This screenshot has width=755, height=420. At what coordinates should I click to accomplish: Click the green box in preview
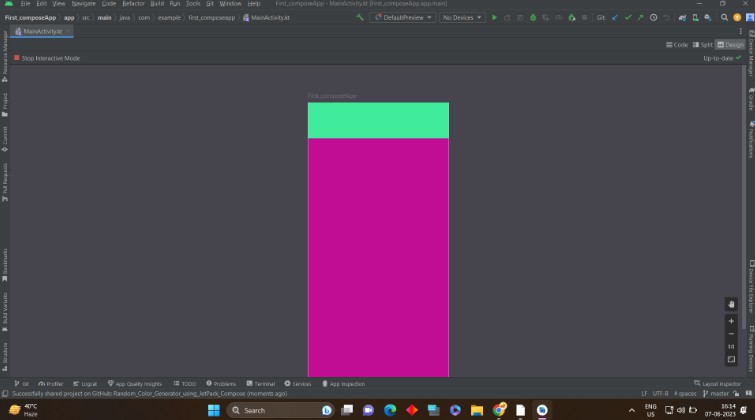click(x=378, y=120)
